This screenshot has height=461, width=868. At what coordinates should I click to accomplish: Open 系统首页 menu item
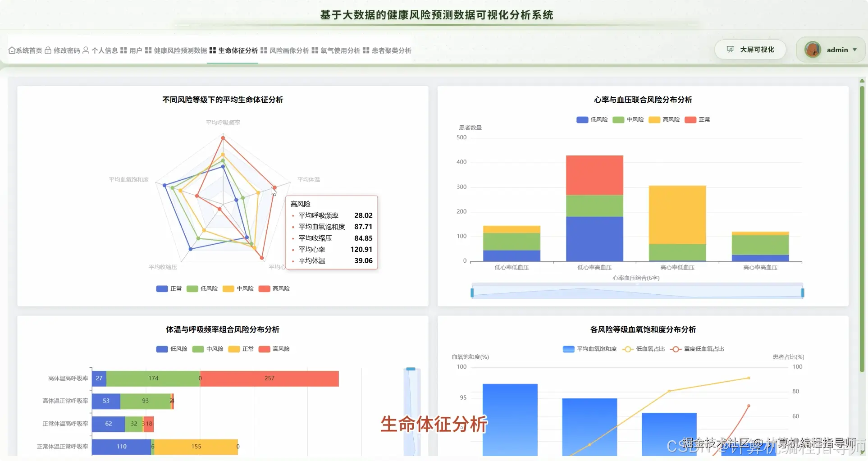29,50
